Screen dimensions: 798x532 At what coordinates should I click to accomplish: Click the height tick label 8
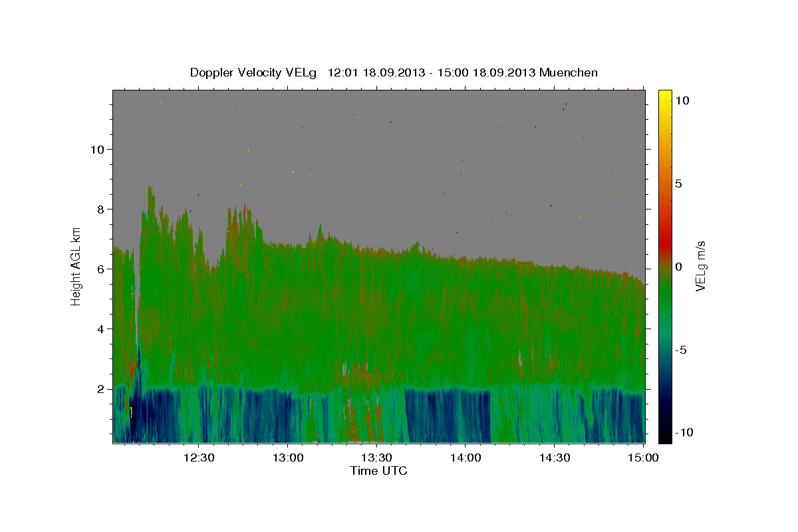tap(100, 209)
